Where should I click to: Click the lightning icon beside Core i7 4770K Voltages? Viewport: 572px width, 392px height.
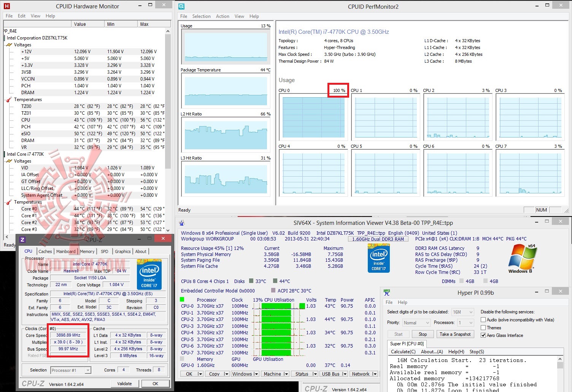click(9, 161)
